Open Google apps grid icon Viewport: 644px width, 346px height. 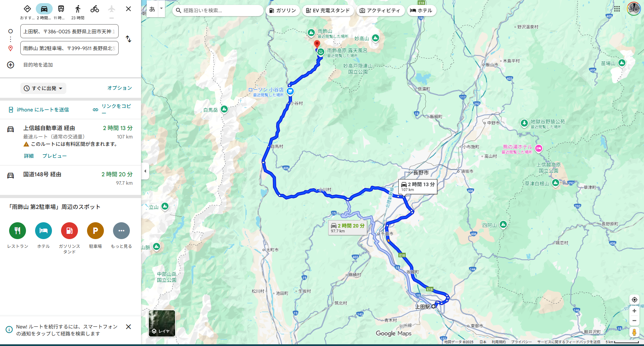coord(617,9)
